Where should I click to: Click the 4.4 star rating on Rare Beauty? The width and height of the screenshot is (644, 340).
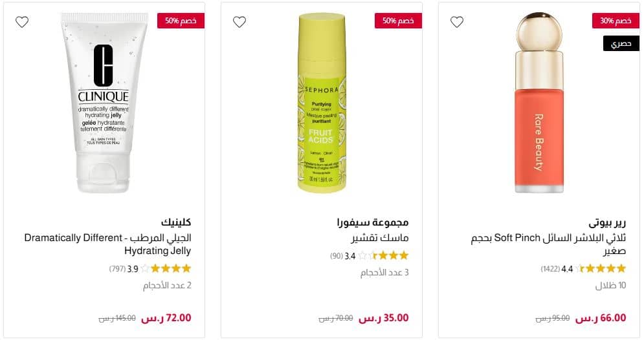point(583,269)
